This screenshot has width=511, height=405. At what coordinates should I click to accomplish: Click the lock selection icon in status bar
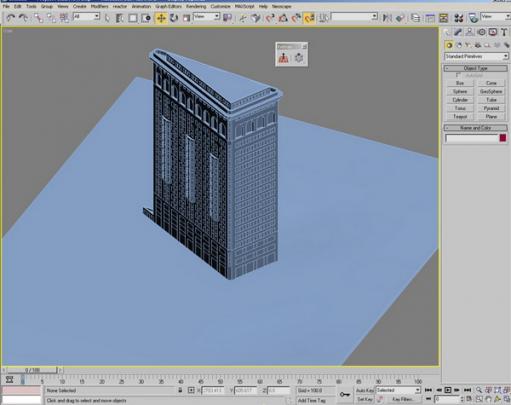pos(180,390)
